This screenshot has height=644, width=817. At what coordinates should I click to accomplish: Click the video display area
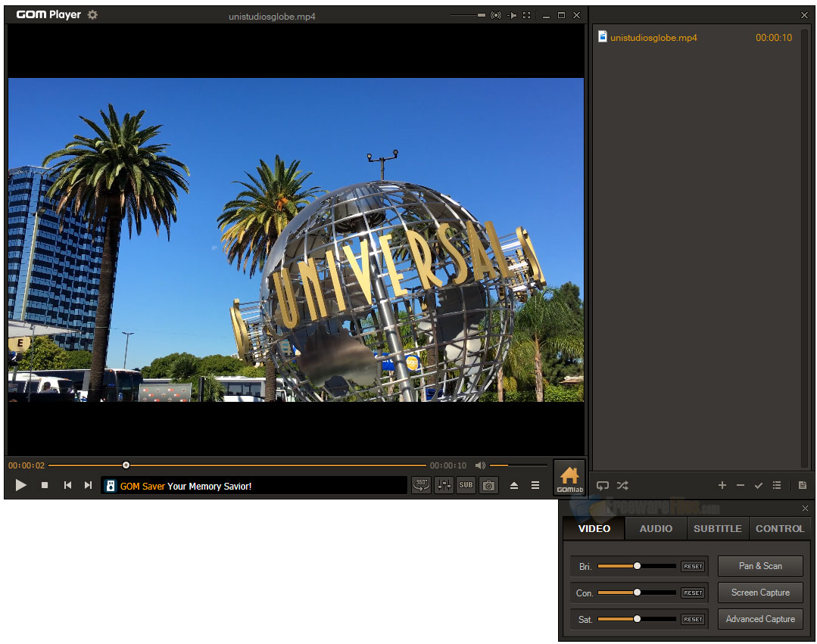(296, 239)
